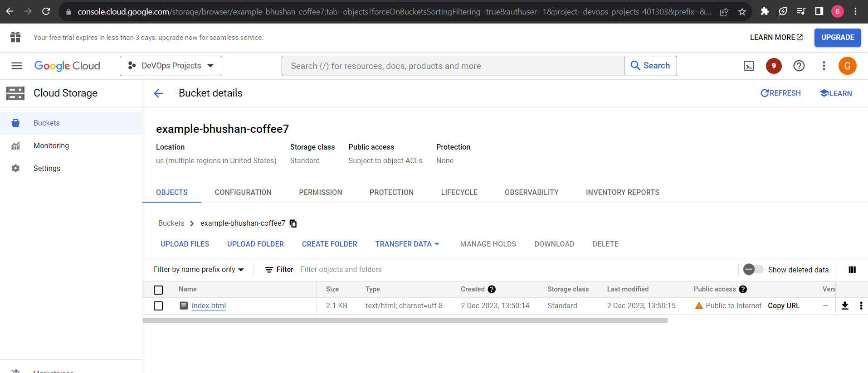This screenshot has height=373, width=868.
Task: Share this page from the address bar
Action: click(724, 12)
